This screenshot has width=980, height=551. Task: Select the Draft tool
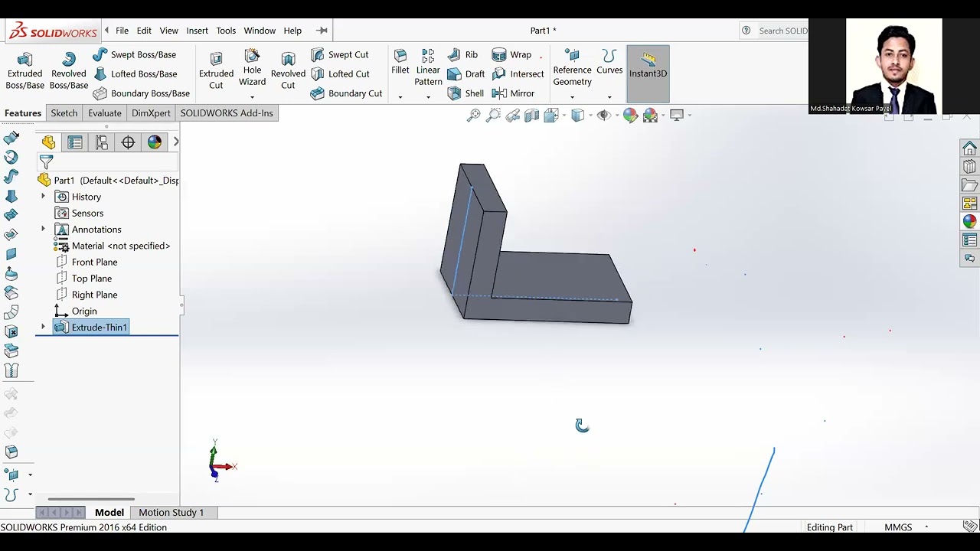tap(465, 74)
